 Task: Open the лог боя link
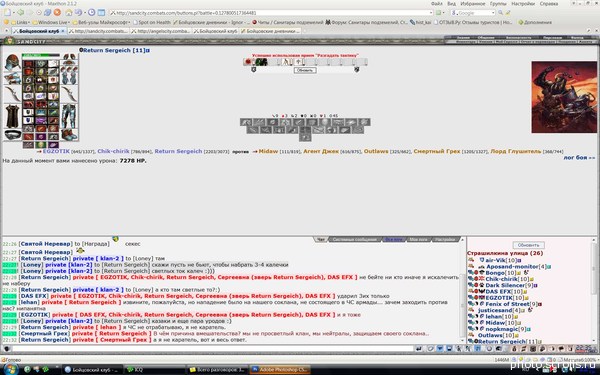click(x=579, y=157)
